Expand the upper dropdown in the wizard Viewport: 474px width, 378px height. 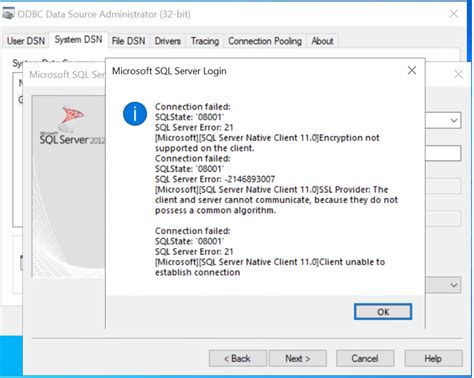[454, 120]
